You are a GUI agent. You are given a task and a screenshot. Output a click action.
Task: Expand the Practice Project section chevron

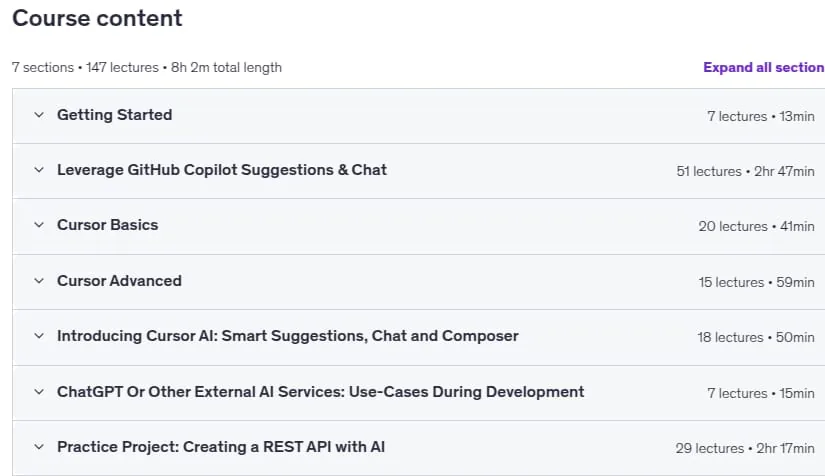pyautogui.click(x=39, y=447)
